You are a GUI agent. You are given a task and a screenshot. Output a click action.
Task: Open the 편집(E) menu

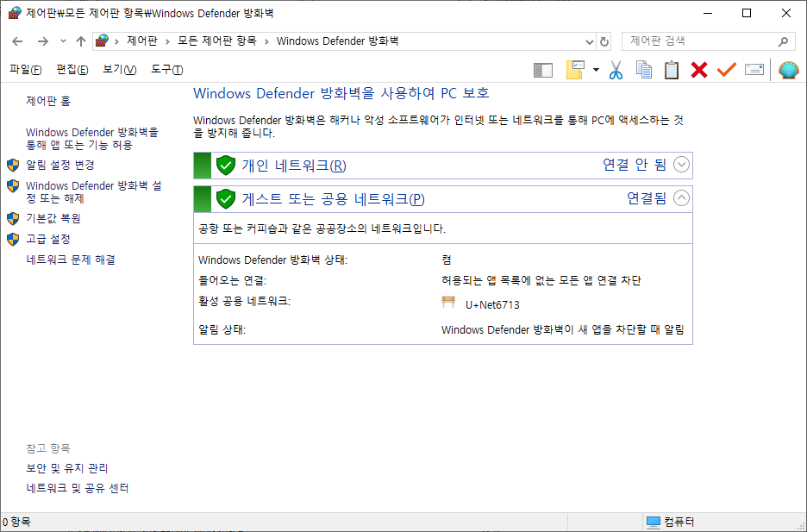pyautogui.click(x=72, y=70)
